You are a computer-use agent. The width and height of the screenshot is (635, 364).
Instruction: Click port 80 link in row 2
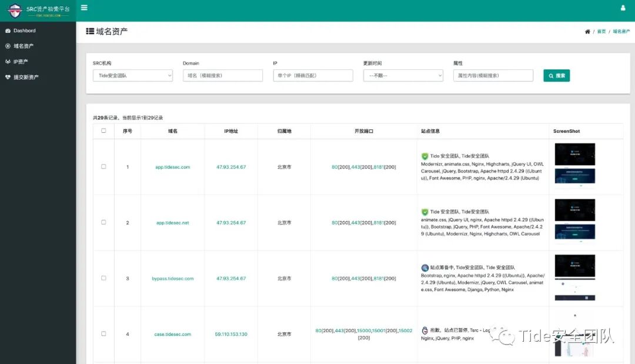335,223
